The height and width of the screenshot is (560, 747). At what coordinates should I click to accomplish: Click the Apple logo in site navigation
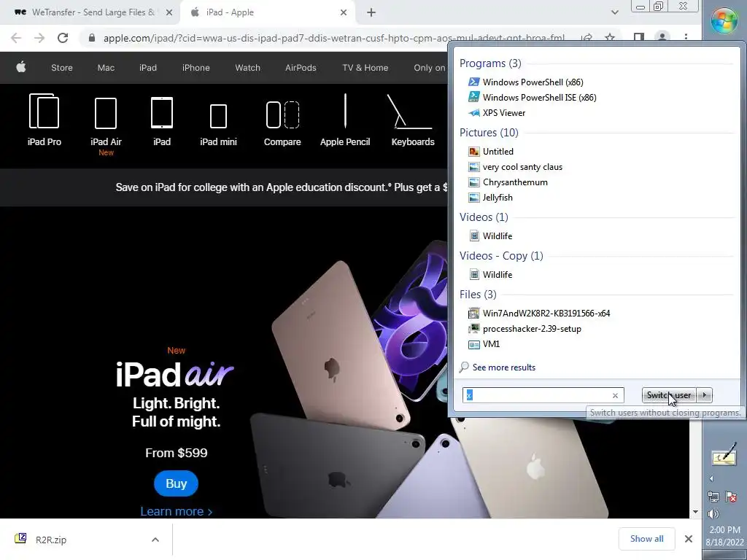21,67
